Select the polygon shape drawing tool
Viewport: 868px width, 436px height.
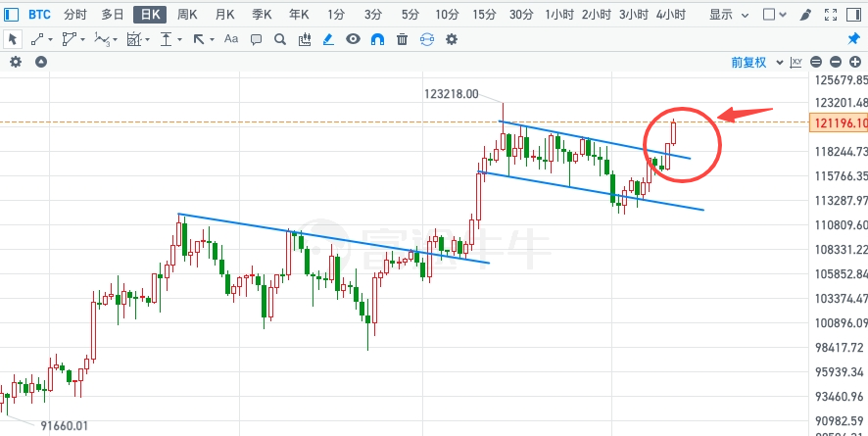69,39
